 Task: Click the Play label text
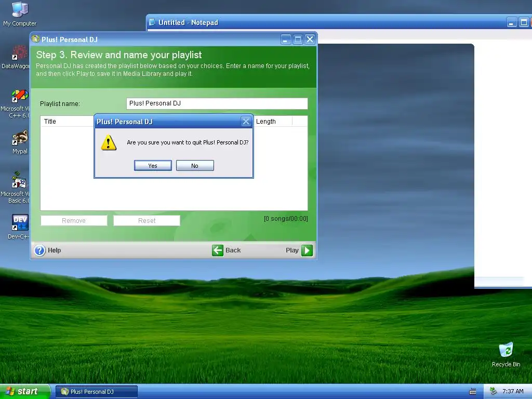pyautogui.click(x=292, y=250)
